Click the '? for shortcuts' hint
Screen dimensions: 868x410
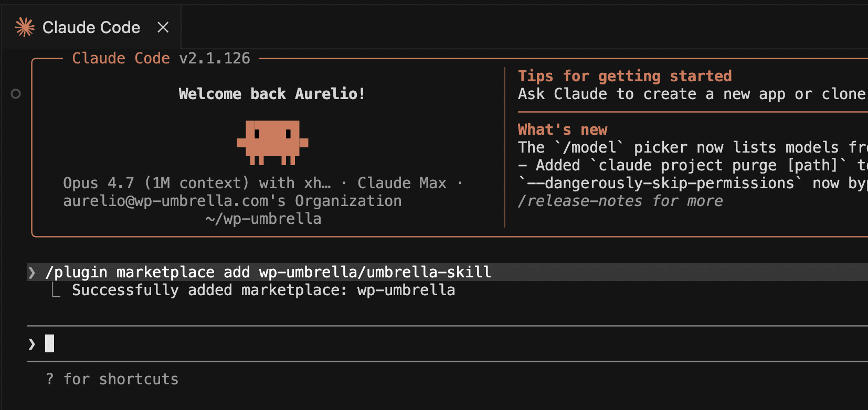112,379
